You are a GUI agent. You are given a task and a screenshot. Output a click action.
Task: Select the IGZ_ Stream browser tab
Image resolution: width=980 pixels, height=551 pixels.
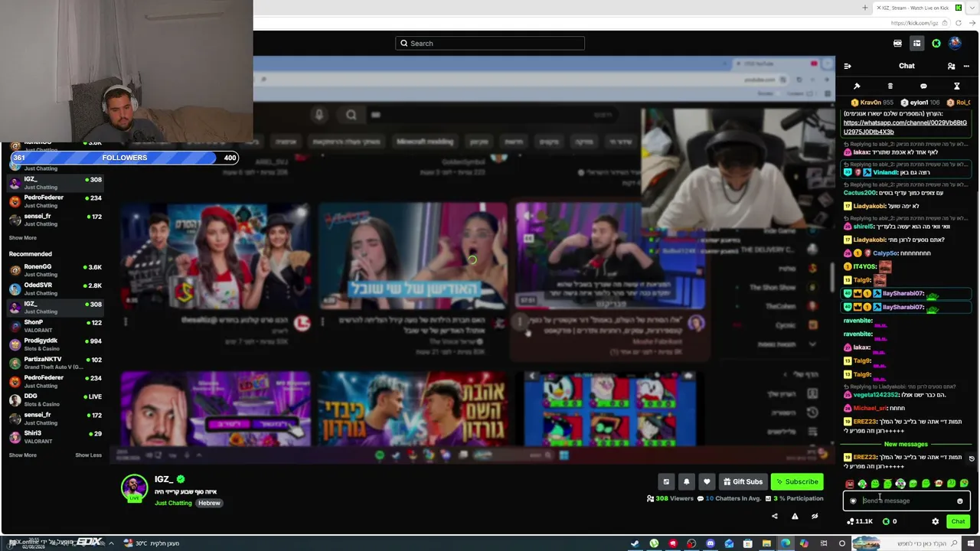coord(919,8)
